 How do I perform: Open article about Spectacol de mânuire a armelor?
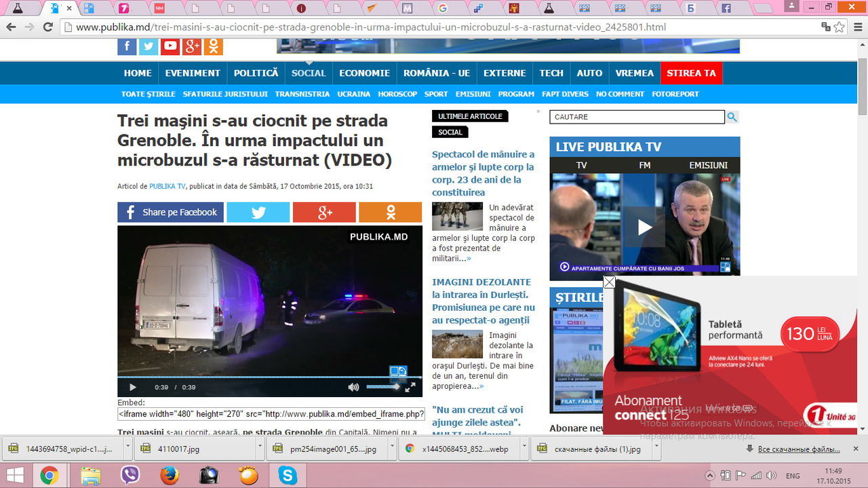click(483, 174)
